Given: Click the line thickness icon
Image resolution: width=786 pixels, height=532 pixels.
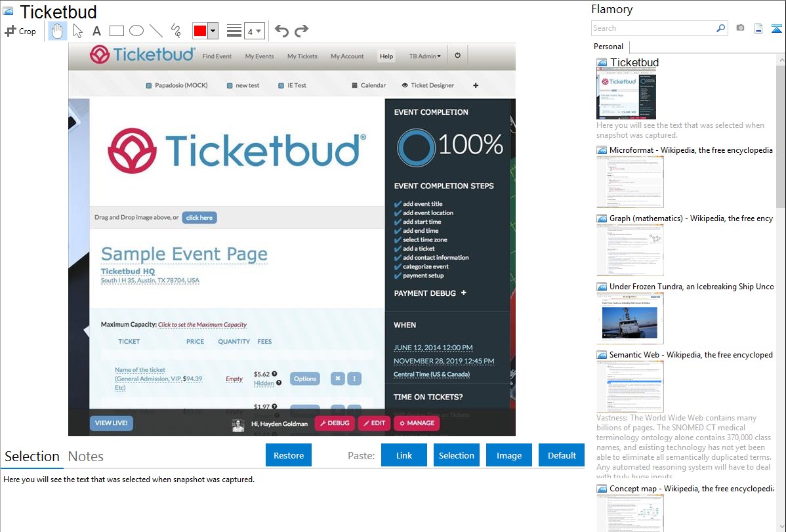Looking at the screenshot, I should coord(234,31).
